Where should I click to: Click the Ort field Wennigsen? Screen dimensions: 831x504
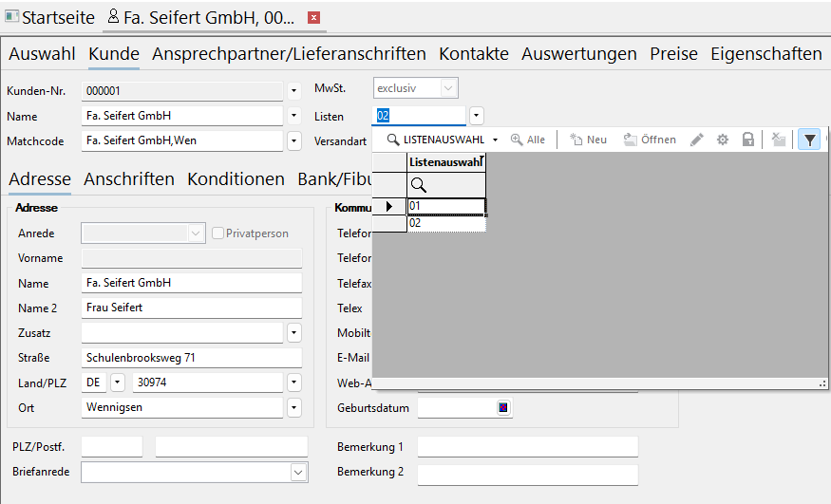(x=182, y=407)
